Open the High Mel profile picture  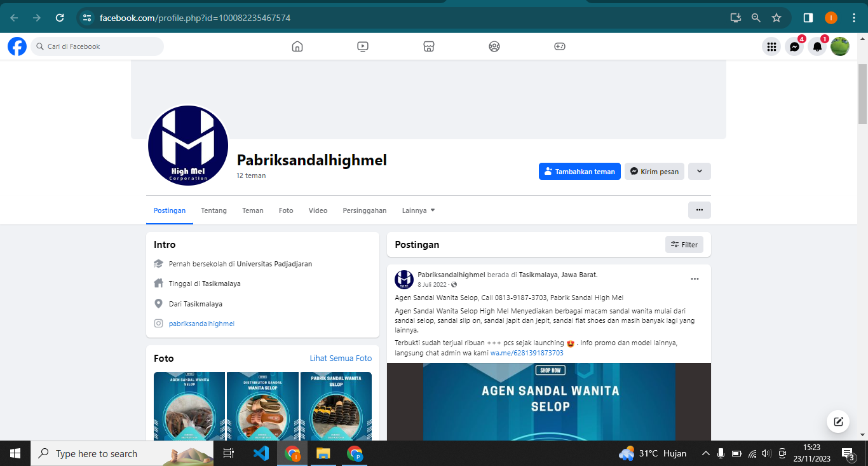pos(188,146)
